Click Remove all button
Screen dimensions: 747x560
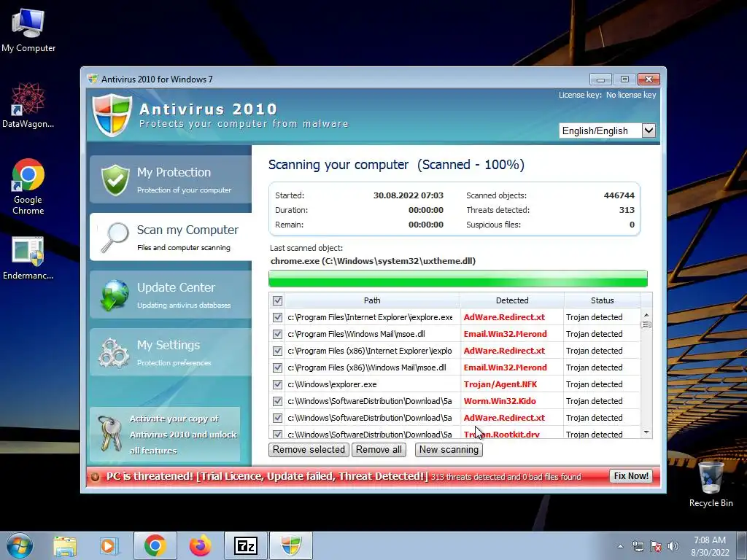[x=379, y=449]
